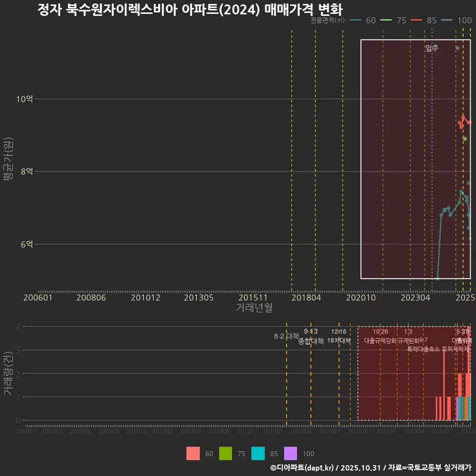
Task: Click the teal 60㎡ line marker in top legend
Action: pos(355,21)
